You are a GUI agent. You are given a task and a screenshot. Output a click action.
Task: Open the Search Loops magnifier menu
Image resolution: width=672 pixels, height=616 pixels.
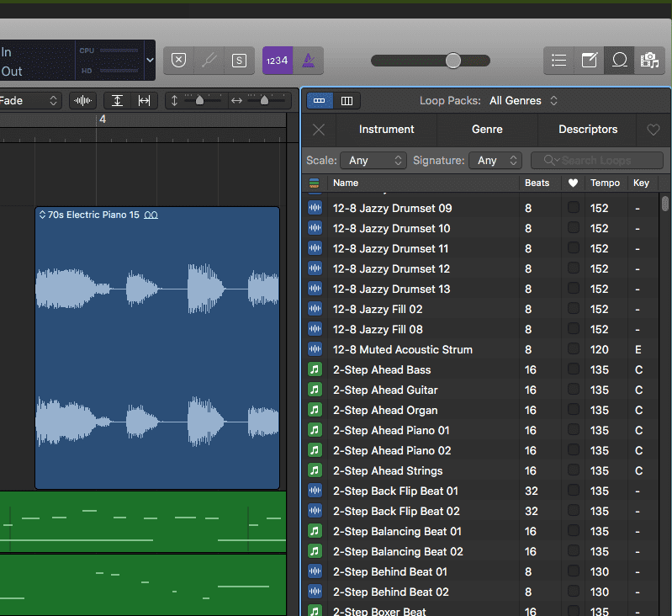(x=551, y=161)
